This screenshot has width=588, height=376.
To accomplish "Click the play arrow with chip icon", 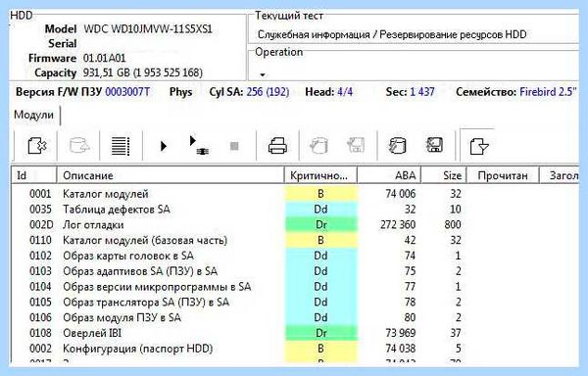I will click(199, 146).
